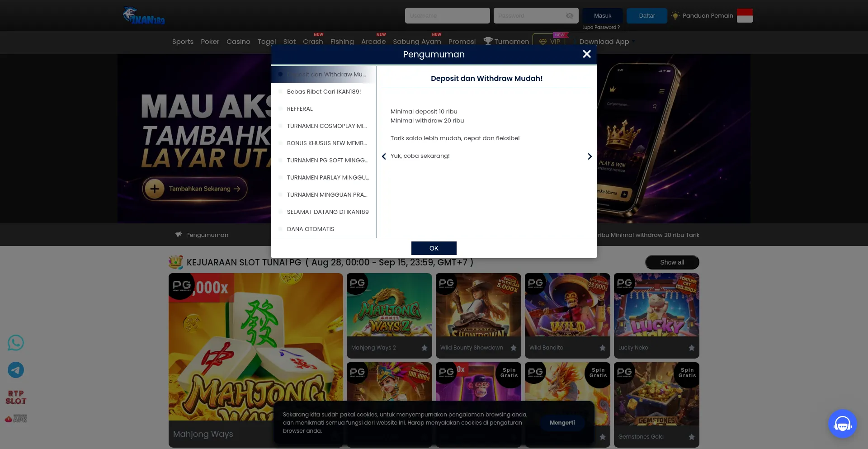Click the Password input field
Viewport: 868px width, 449px height.
click(x=536, y=16)
